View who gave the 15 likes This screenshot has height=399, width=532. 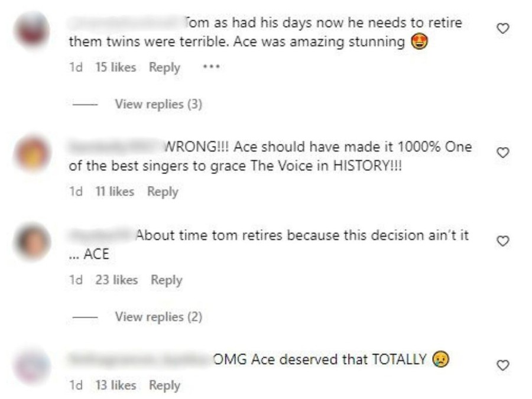pyautogui.click(x=115, y=67)
